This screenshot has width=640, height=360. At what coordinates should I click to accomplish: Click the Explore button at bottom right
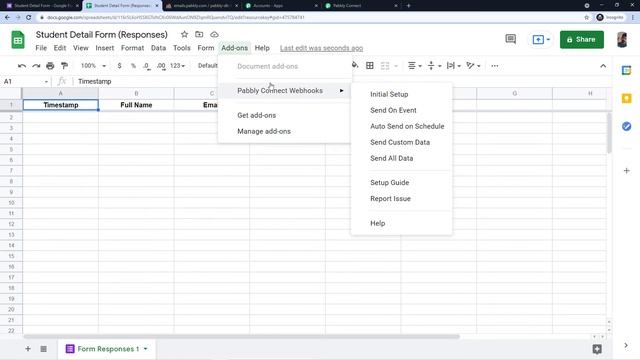(597, 349)
